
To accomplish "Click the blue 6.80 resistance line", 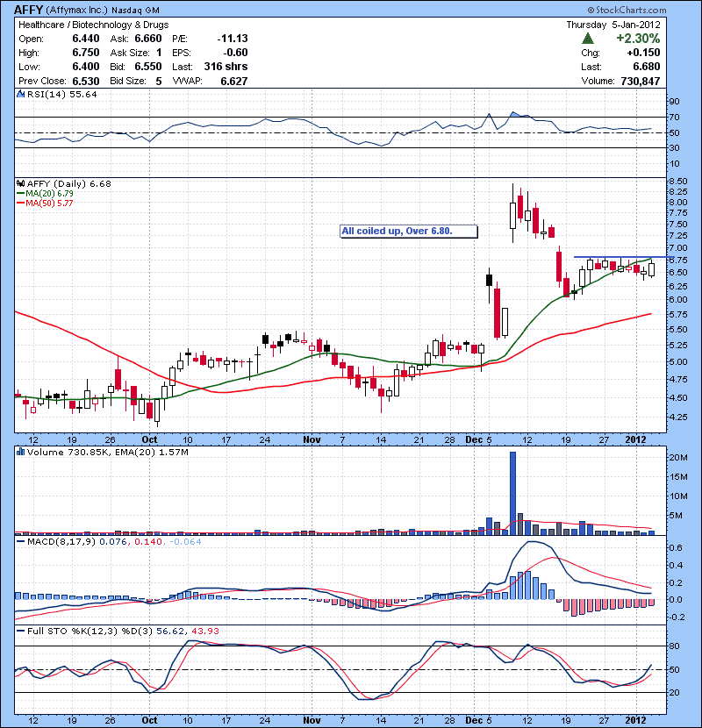I will (x=624, y=257).
